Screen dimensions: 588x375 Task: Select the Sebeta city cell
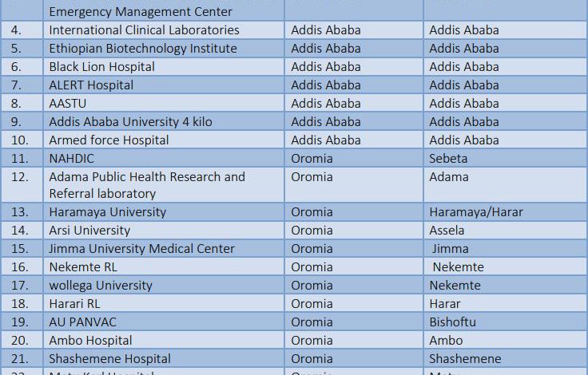pyautogui.click(x=506, y=159)
